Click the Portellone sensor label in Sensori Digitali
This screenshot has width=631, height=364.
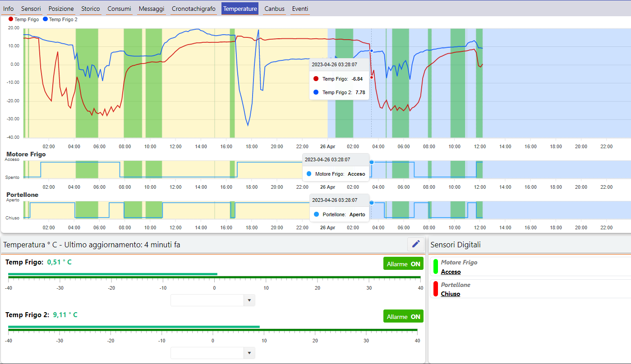(x=456, y=285)
